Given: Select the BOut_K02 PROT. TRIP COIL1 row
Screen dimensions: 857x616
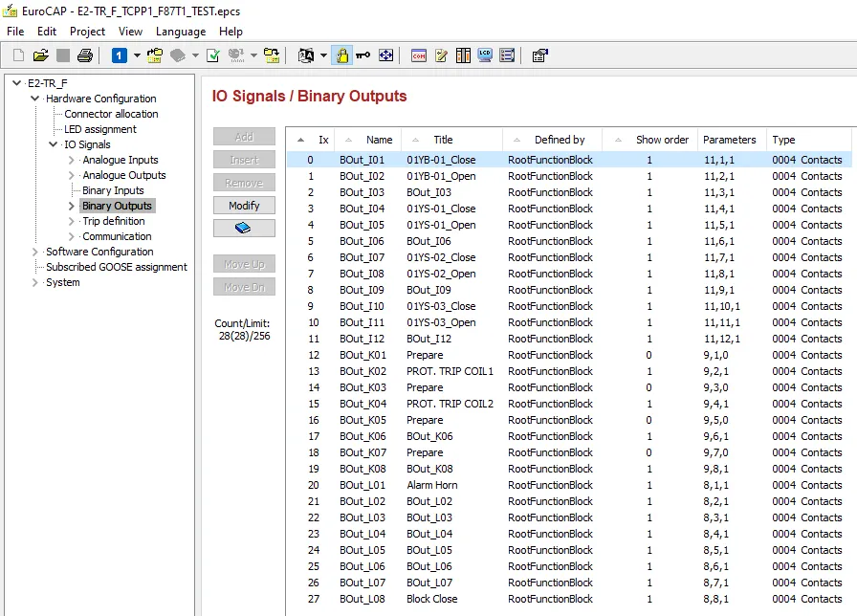Looking at the screenshot, I should [x=568, y=371].
